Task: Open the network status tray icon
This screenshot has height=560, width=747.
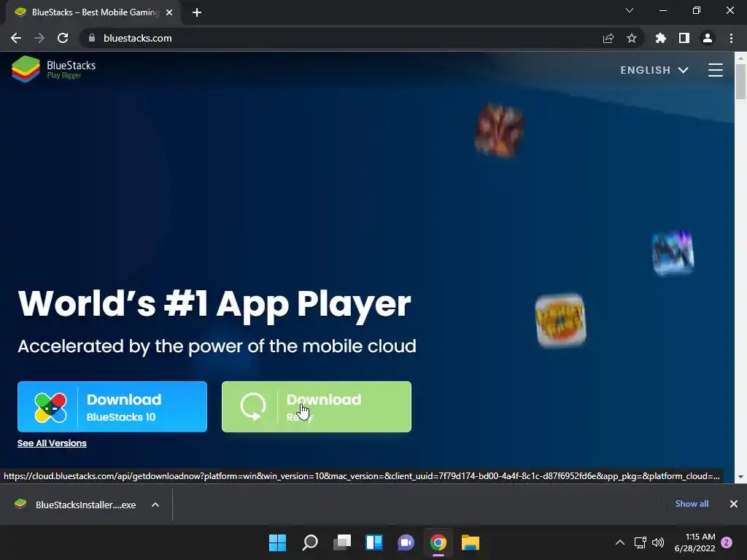Action: coord(640,542)
